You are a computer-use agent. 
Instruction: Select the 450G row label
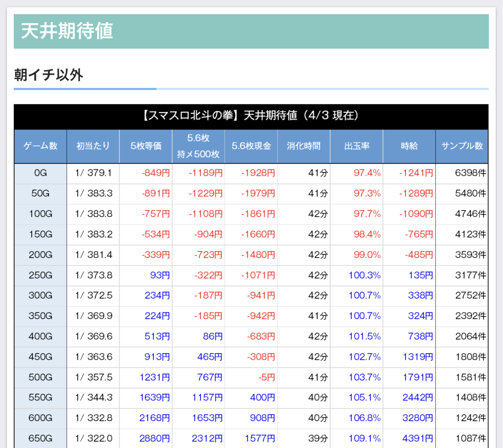[x=41, y=357]
